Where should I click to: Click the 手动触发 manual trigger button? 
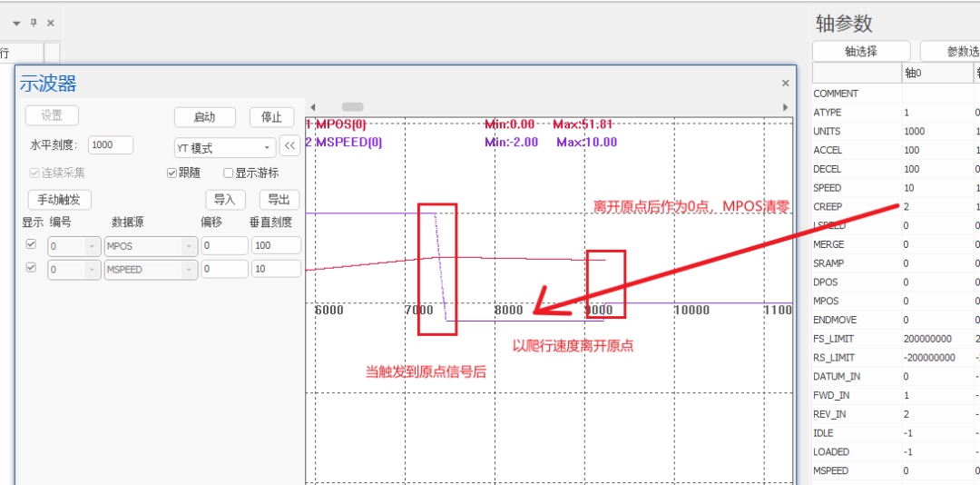click(x=59, y=200)
